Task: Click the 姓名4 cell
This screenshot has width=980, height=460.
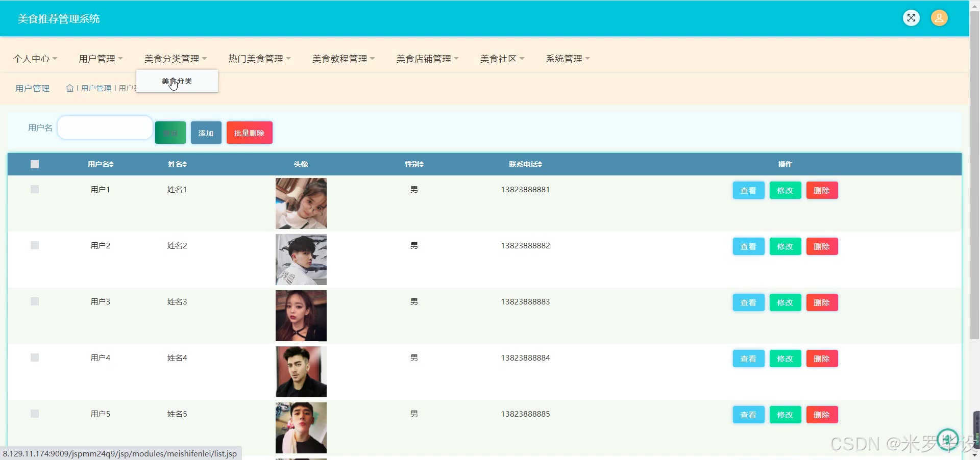Action: pos(177,357)
